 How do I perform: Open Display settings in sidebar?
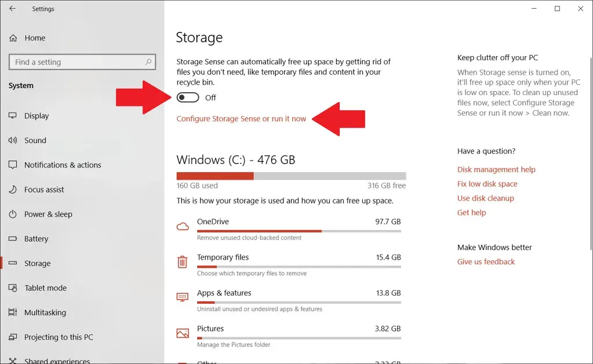37,116
